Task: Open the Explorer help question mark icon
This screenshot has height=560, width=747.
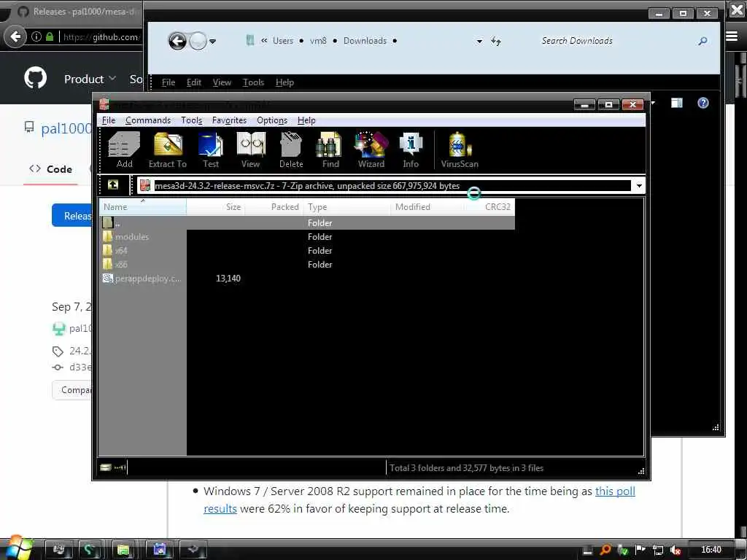Action: pyautogui.click(x=703, y=103)
